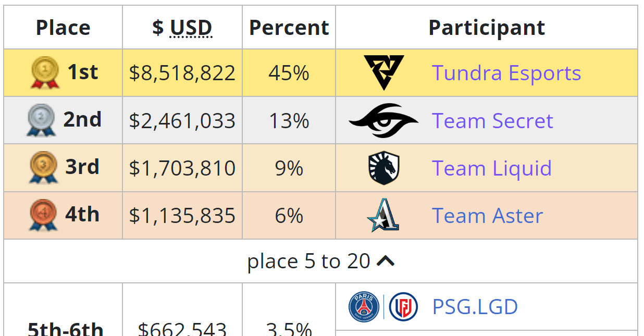Click the $8,518,822 prize cell
This screenshot has width=644, height=336.
point(182,73)
